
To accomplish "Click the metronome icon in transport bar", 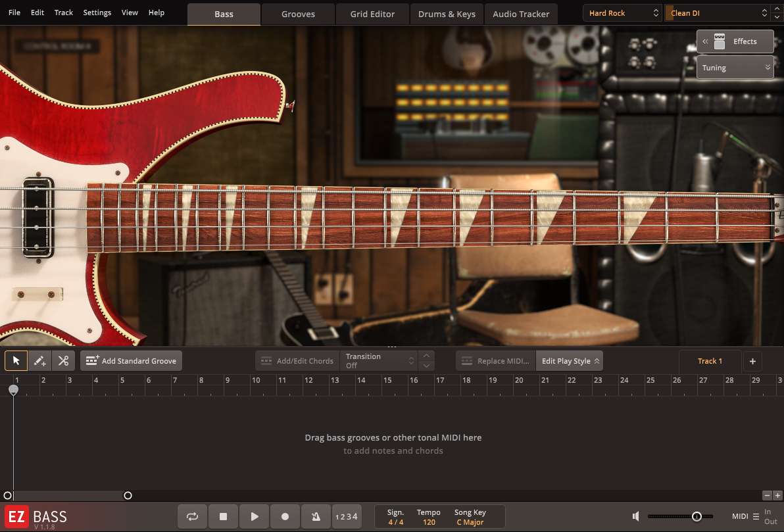I will tap(316, 516).
